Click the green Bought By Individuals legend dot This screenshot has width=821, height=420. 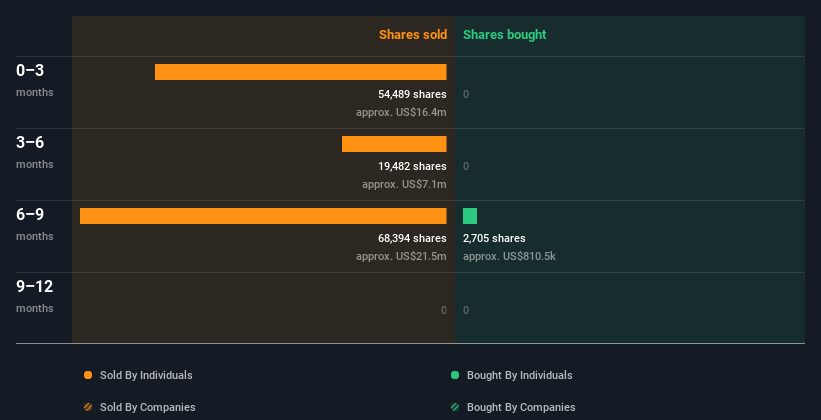point(455,375)
